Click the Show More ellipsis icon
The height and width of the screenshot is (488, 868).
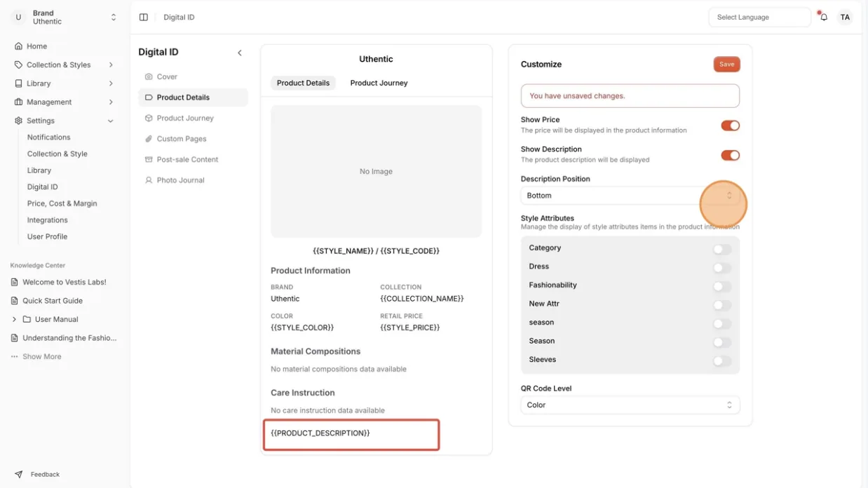pyautogui.click(x=14, y=357)
